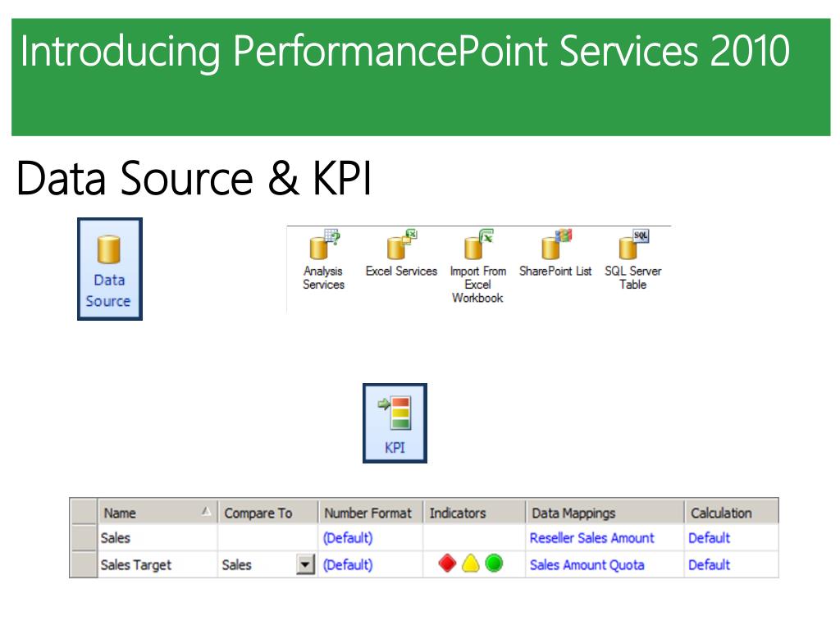Click the Introducing PerformancePoint Services 2010 title

pos(405,52)
